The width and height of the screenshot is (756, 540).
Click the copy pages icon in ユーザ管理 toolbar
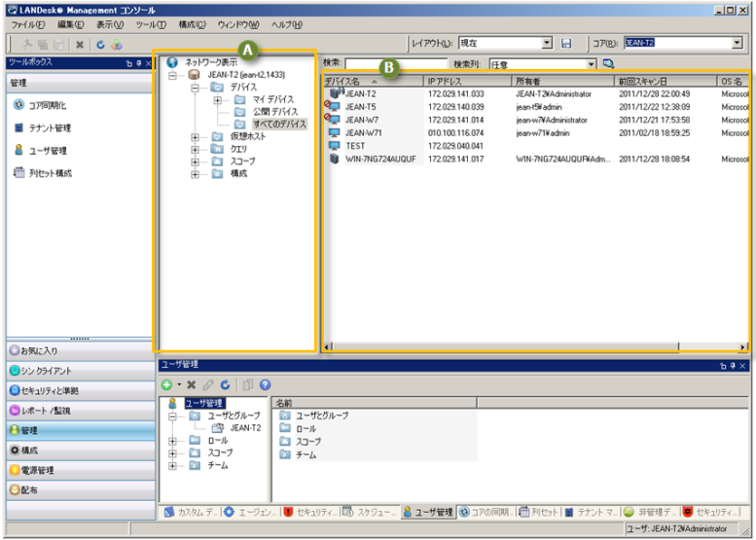pos(248,384)
